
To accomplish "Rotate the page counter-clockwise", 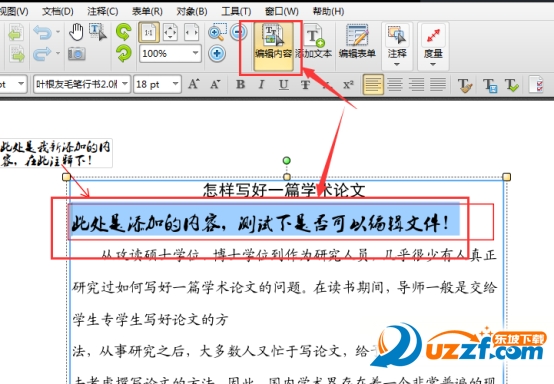I will pos(124,32).
